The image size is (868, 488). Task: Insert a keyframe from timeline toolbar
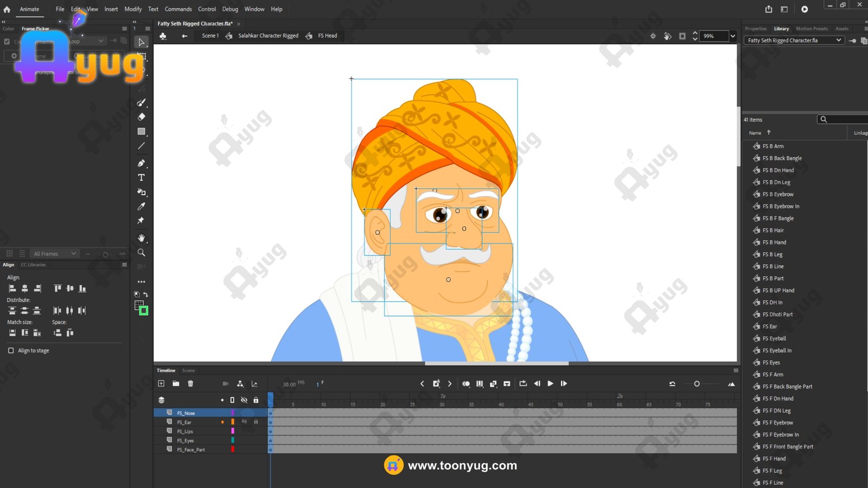pos(436,383)
